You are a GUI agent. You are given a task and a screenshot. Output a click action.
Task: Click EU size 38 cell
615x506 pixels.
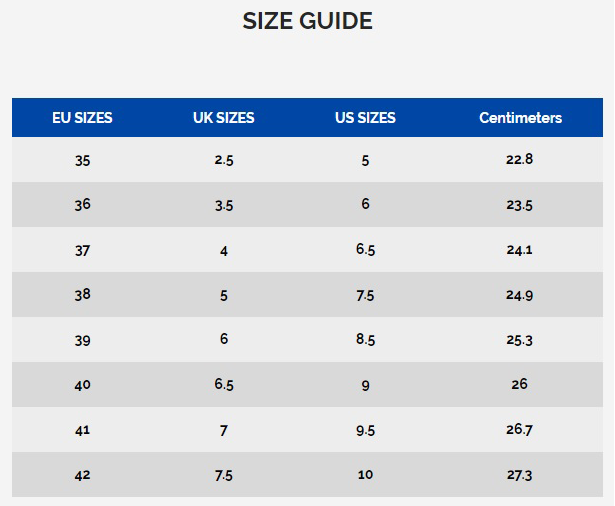point(82,295)
